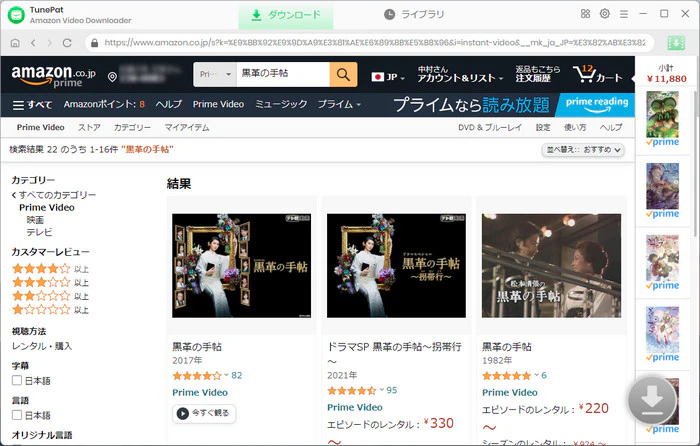Open the hamburger menu in title bar
This screenshot has height=446, width=700.
tap(624, 14)
